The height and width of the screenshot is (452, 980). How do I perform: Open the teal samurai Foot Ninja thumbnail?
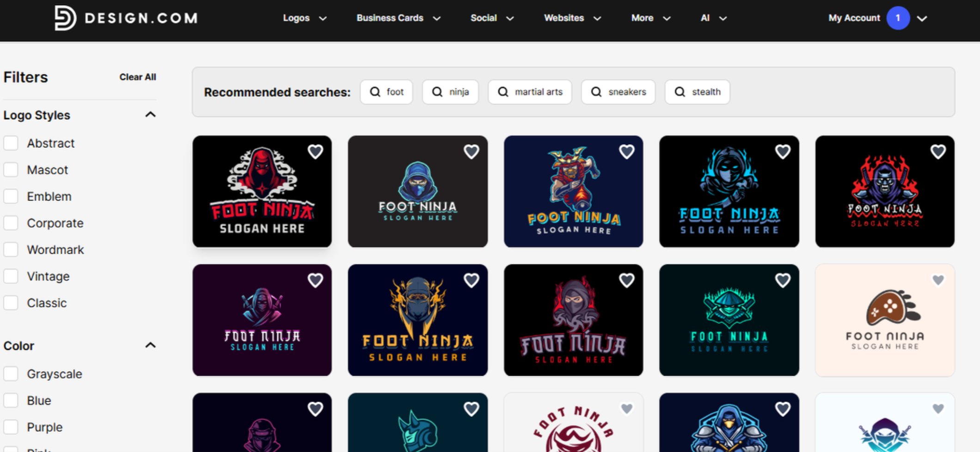point(729,320)
